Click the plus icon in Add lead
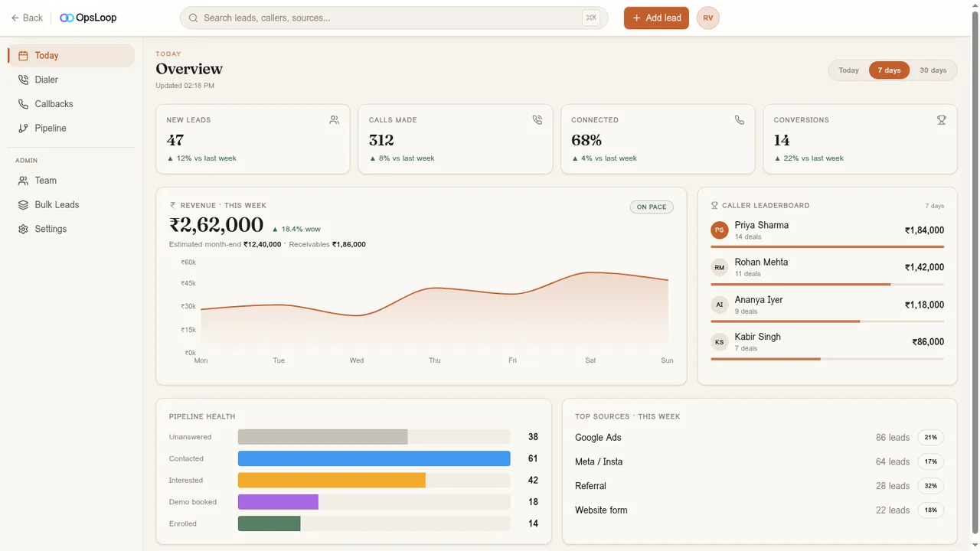Screen dimensions: 980x551 pyautogui.click(x=636, y=18)
